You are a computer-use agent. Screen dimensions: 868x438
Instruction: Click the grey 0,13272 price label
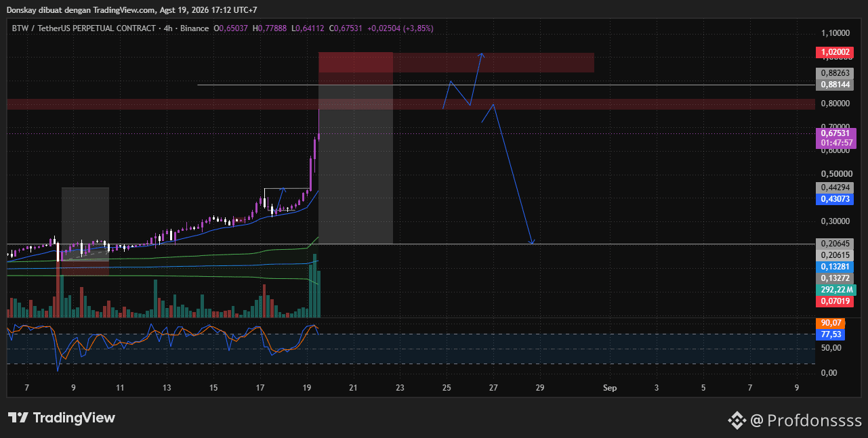[835, 278]
